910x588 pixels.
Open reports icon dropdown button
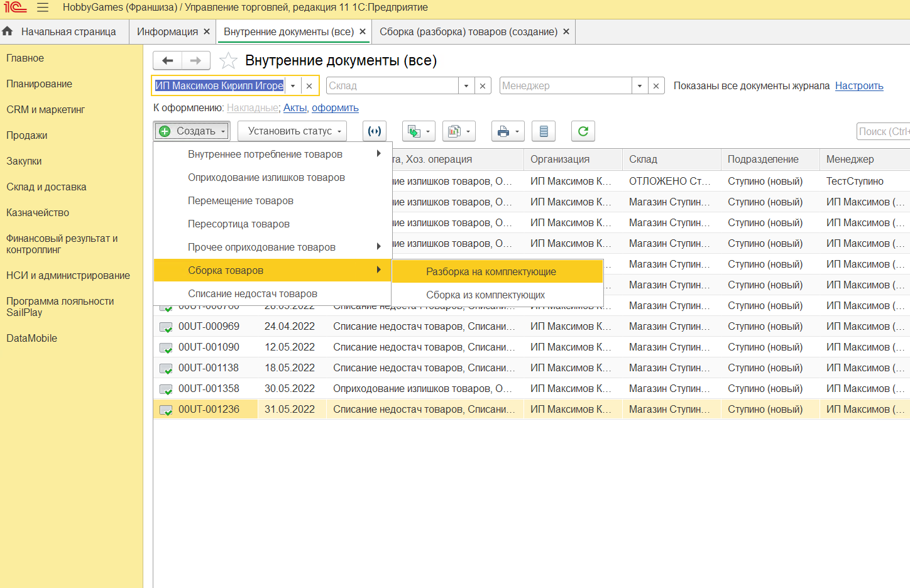click(x=459, y=131)
